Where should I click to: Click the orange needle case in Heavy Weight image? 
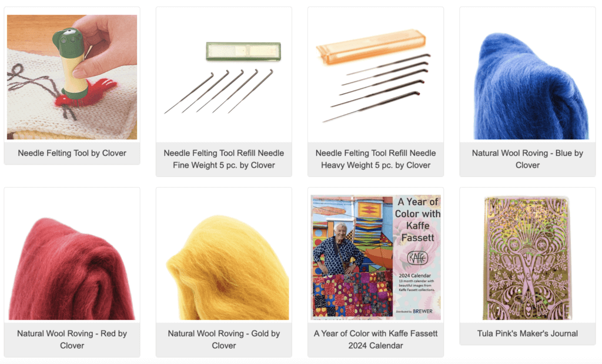pyautogui.click(x=371, y=46)
